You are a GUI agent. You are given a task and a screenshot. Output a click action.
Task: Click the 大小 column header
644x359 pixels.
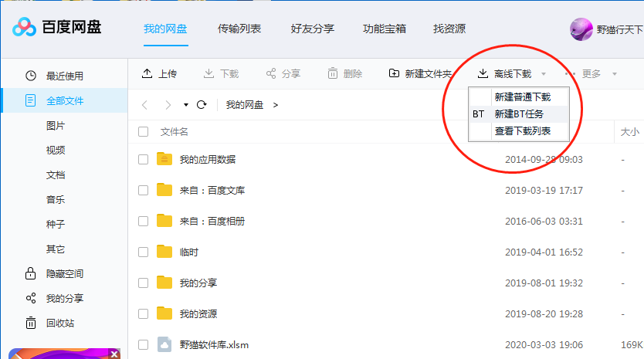coord(629,132)
